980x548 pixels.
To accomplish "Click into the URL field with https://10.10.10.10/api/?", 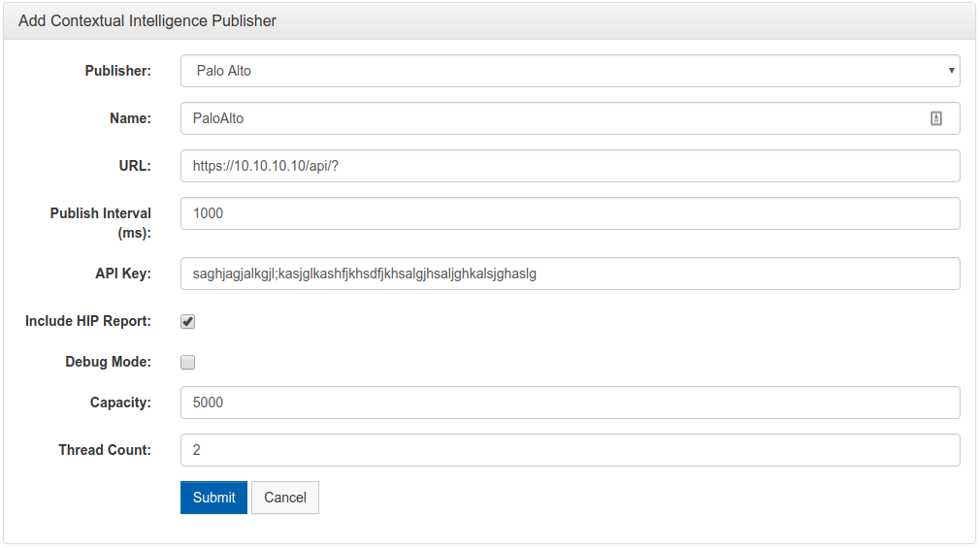I will tap(570, 166).
